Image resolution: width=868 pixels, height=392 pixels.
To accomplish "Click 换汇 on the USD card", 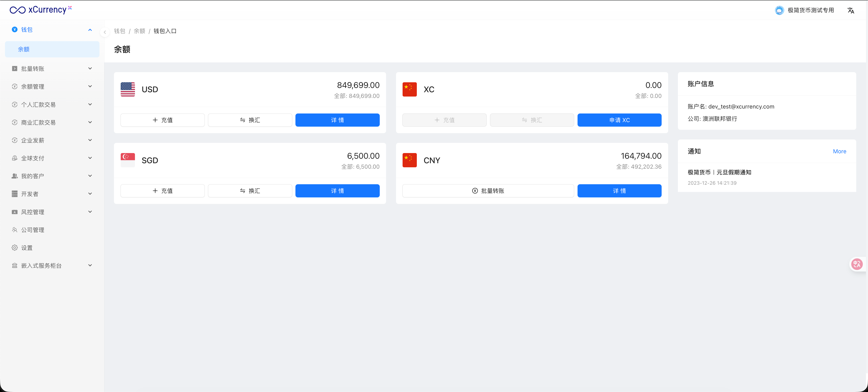I will pyautogui.click(x=250, y=120).
